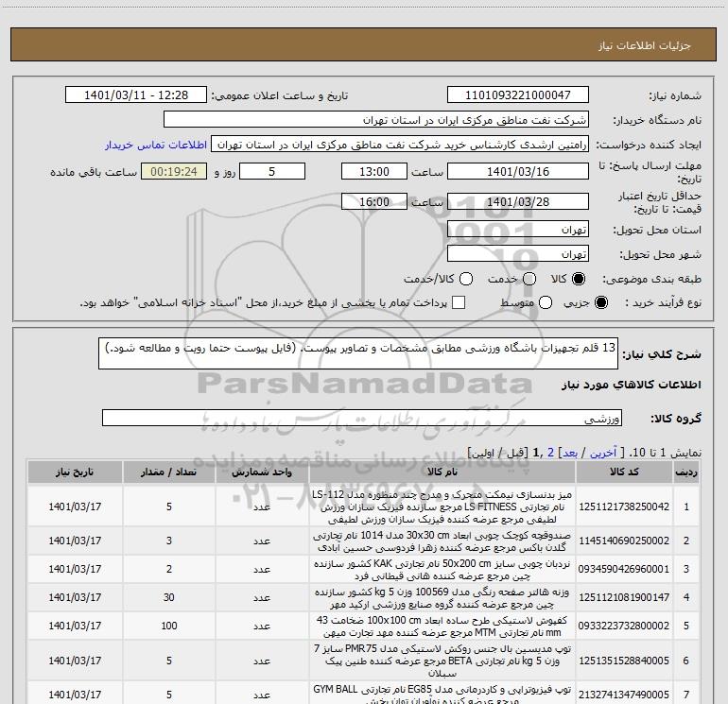Click item code 1251355288​40005
Screen dimensions: 728x704
click(624, 661)
